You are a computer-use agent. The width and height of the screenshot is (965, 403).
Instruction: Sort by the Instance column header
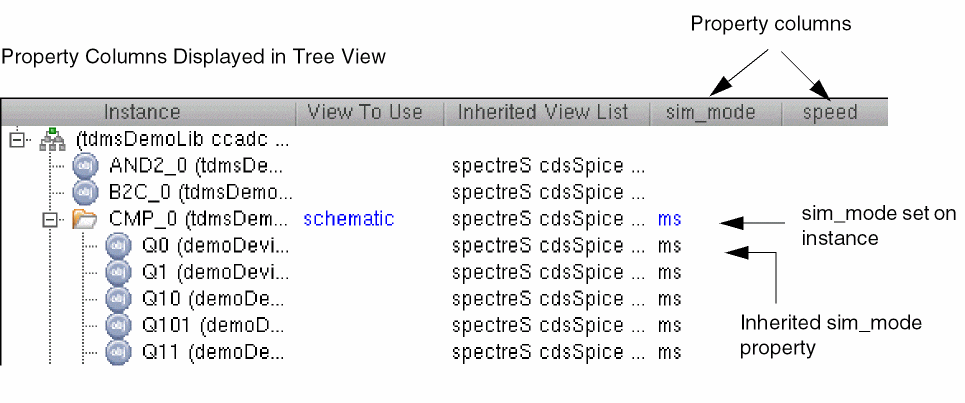[142, 112]
